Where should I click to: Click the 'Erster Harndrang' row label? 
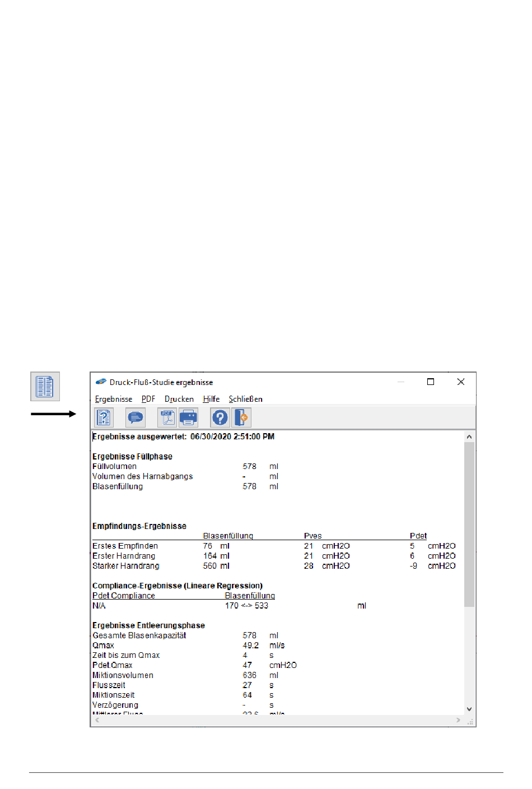(x=124, y=556)
